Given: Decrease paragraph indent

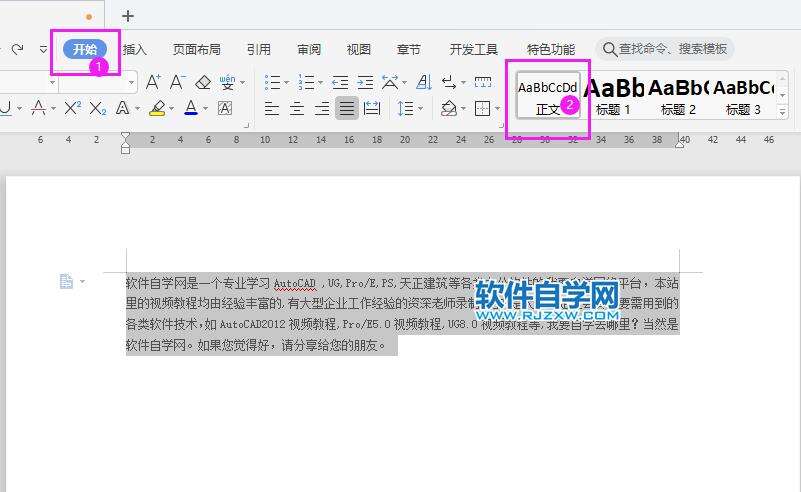Looking at the screenshot, I should (x=340, y=82).
